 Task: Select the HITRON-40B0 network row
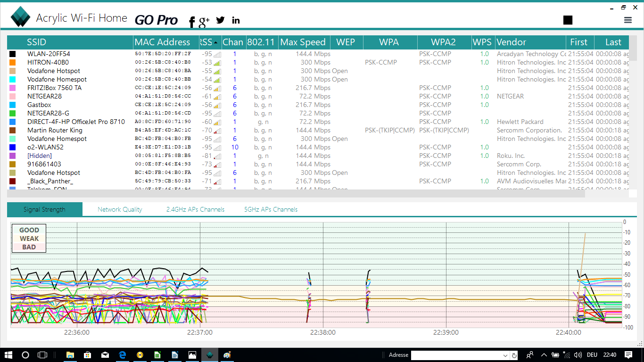[318, 63]
